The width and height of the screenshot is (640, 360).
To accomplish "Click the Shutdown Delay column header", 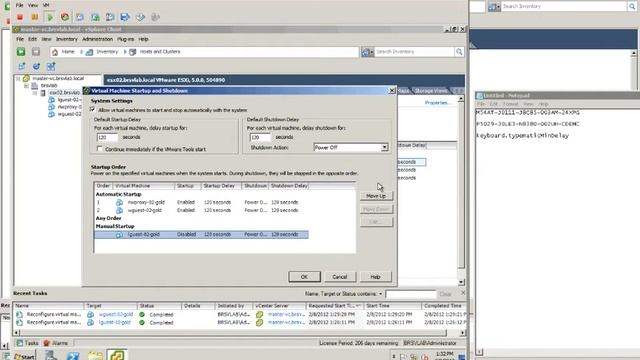I will click(289, 186).
